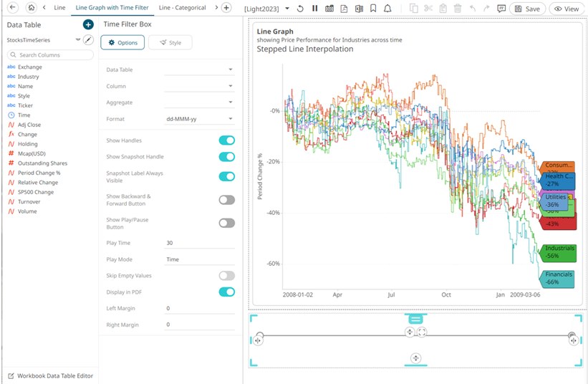Click the notification bell icon
The height and width of the screenshot is (384, 588).
point(387,9)
